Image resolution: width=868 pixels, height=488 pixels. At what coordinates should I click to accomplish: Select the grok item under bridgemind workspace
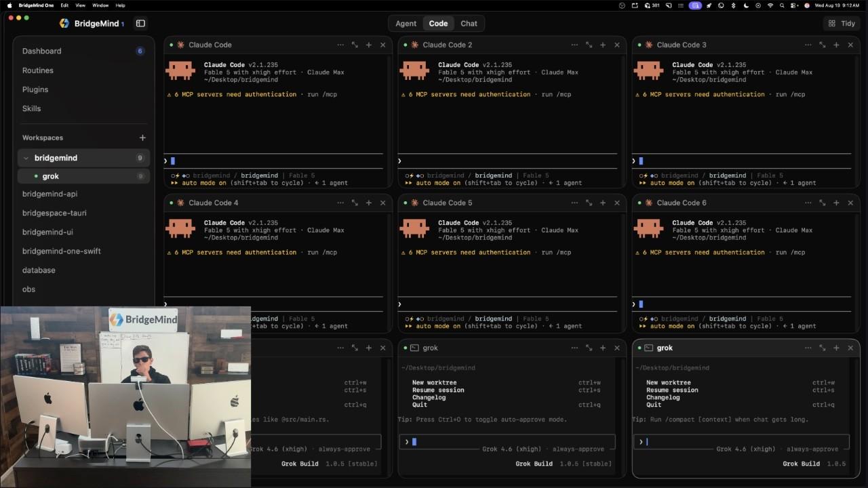point(83,176)
